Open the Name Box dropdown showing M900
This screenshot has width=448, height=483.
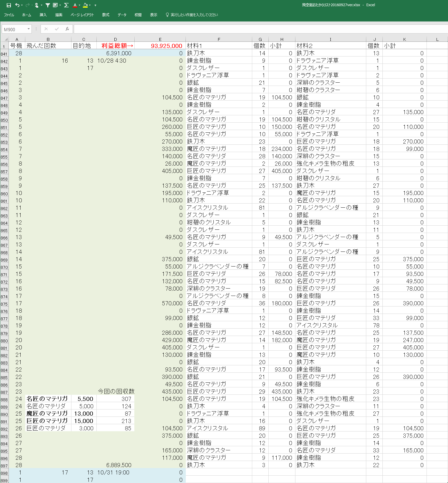(x=29, y=29)
